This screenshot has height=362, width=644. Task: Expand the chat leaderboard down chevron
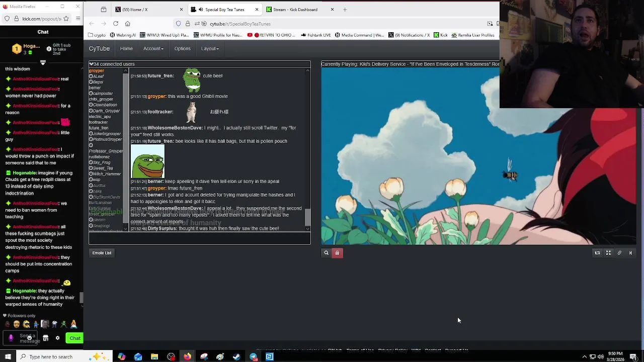coord(43,63)
